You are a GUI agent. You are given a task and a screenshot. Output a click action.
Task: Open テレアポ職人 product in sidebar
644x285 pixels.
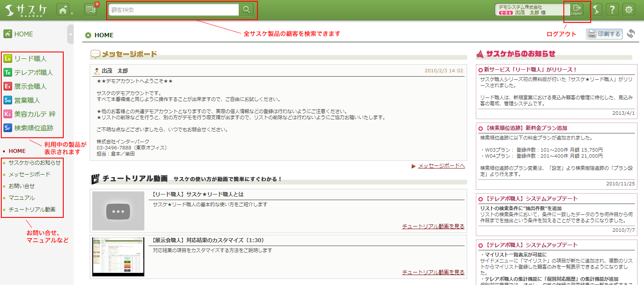33,72
